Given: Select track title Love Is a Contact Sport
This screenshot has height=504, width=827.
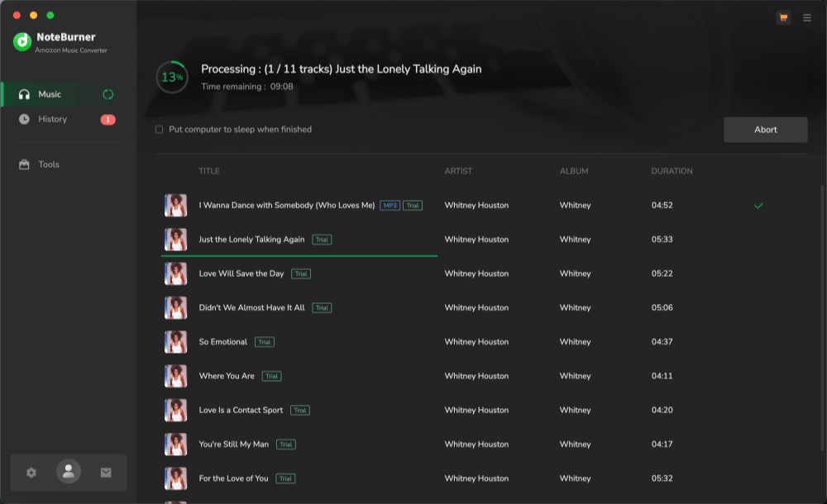Looking at the screenshot, I should coord(241,410).
